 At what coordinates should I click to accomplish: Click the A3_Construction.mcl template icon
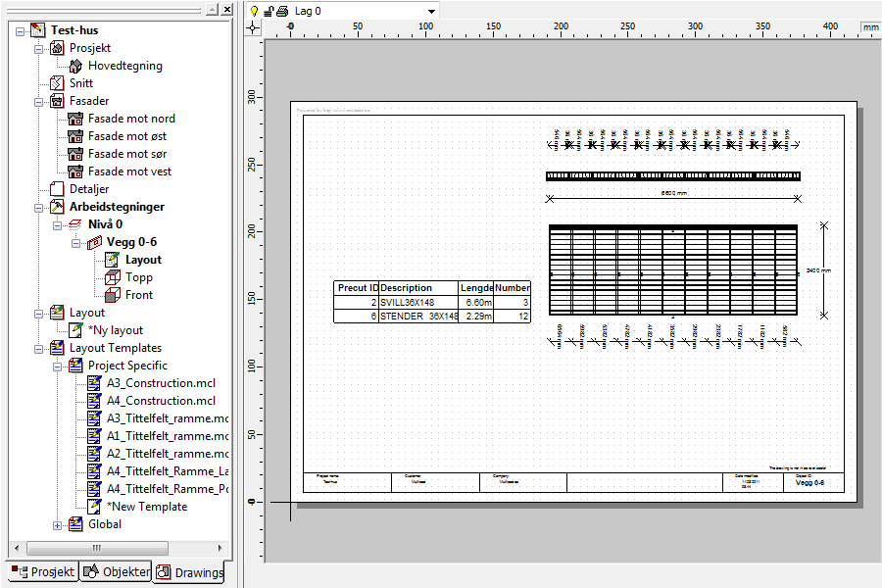pos(94,383)
